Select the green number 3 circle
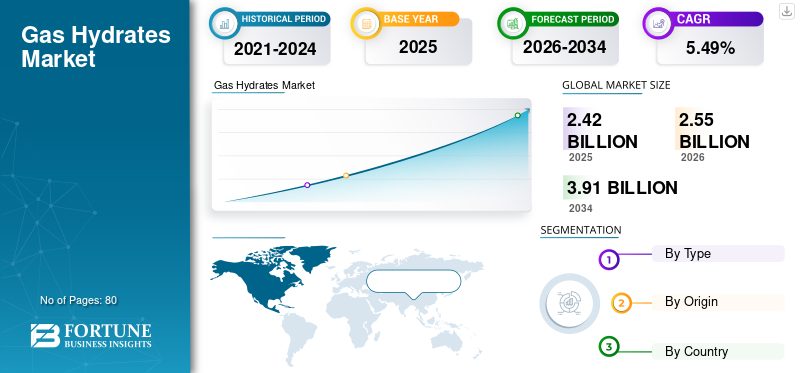800x373 pixels. (x=608, y=347)
